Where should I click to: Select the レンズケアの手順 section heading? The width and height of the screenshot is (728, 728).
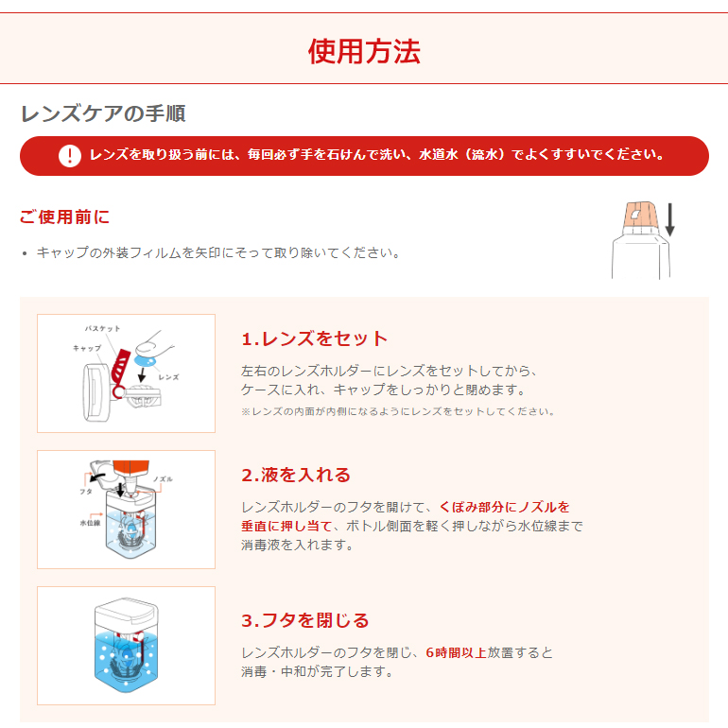point(103,113)
